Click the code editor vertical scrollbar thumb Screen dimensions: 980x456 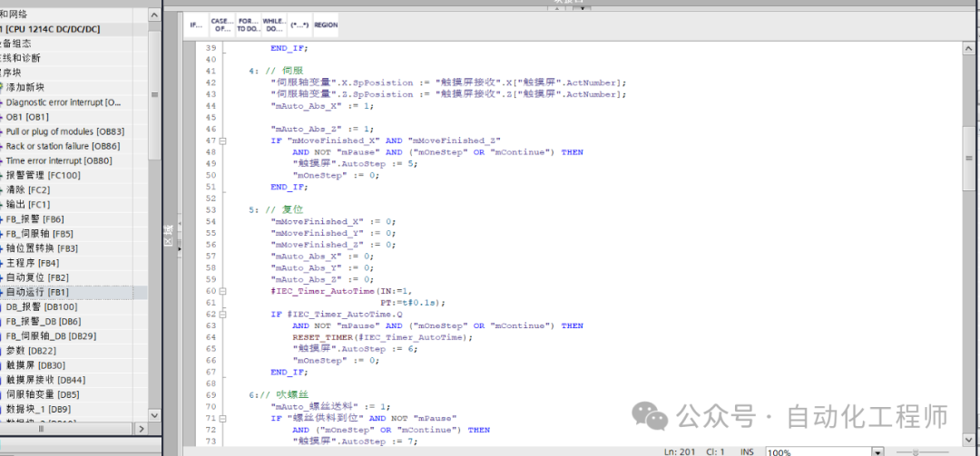point(969,158)
